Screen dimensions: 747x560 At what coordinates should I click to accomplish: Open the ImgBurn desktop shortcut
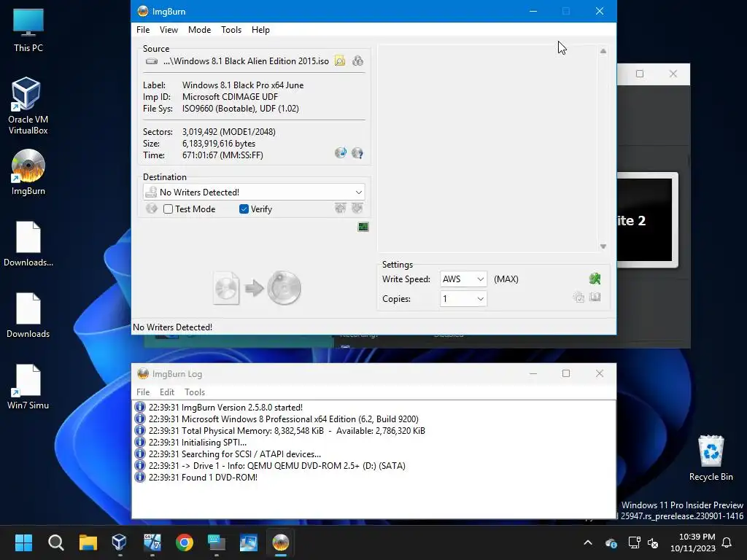tap(28, 172)
